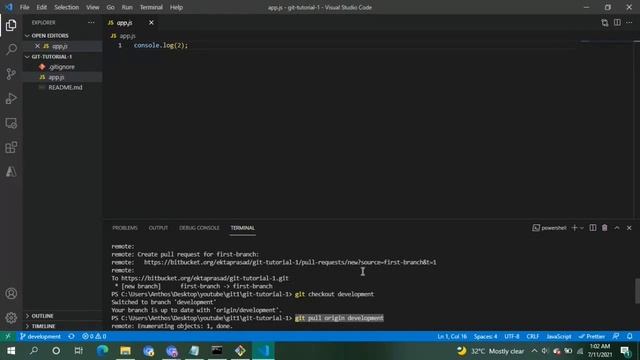Open Microsoft Edge from the taskbar
Screen dimensions: 640x360
(x=102, y=351)
